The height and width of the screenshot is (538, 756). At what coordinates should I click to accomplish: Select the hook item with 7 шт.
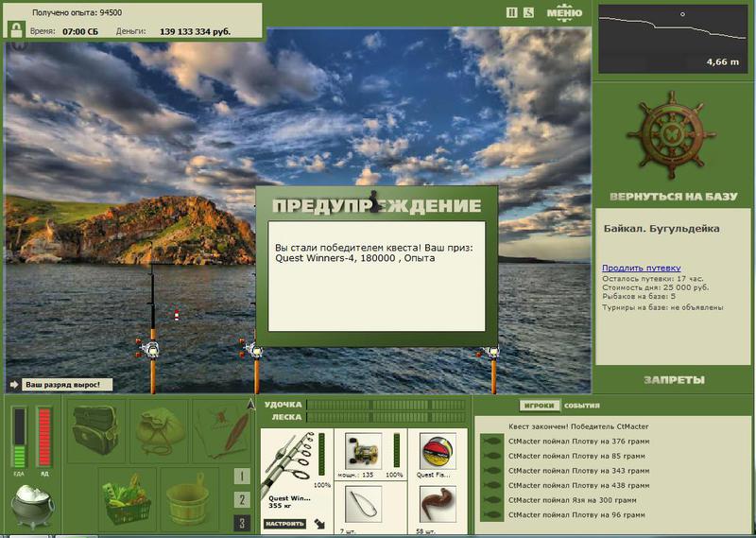(364, 504)
